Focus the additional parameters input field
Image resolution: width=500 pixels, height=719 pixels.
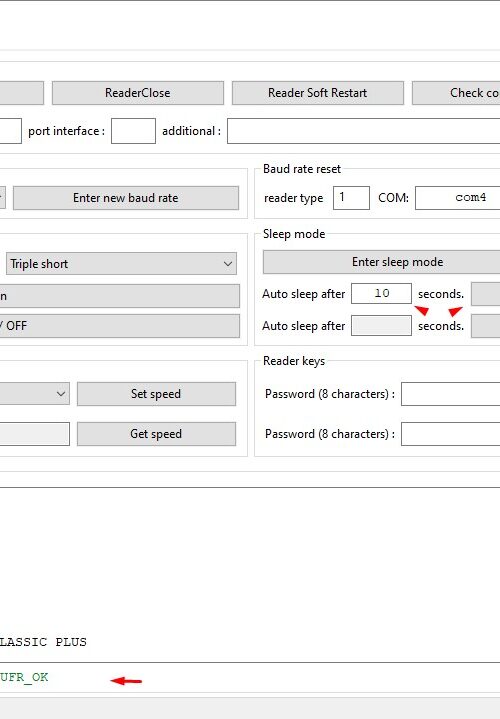363,131
